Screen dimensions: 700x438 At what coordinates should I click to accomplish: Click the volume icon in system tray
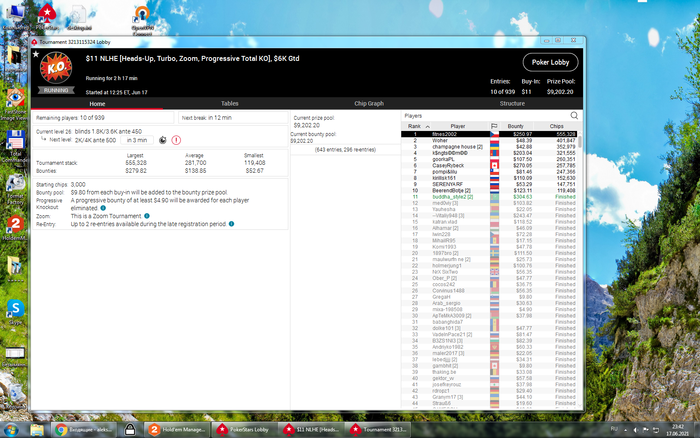pos(636,430)
